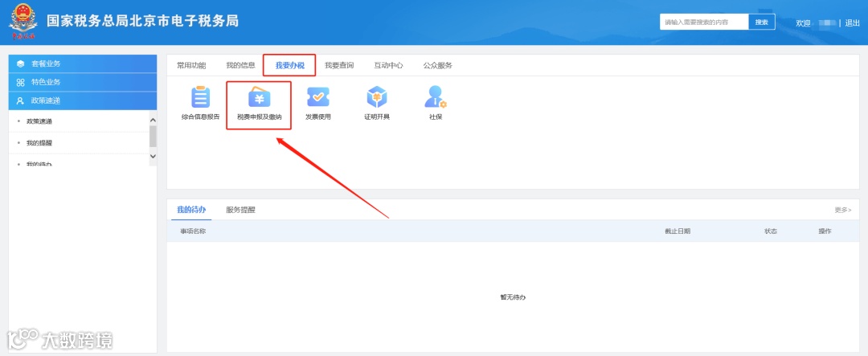Switch to the 常用功能 tab
Screen dimensions: 868x356
(x=191, y=65)
